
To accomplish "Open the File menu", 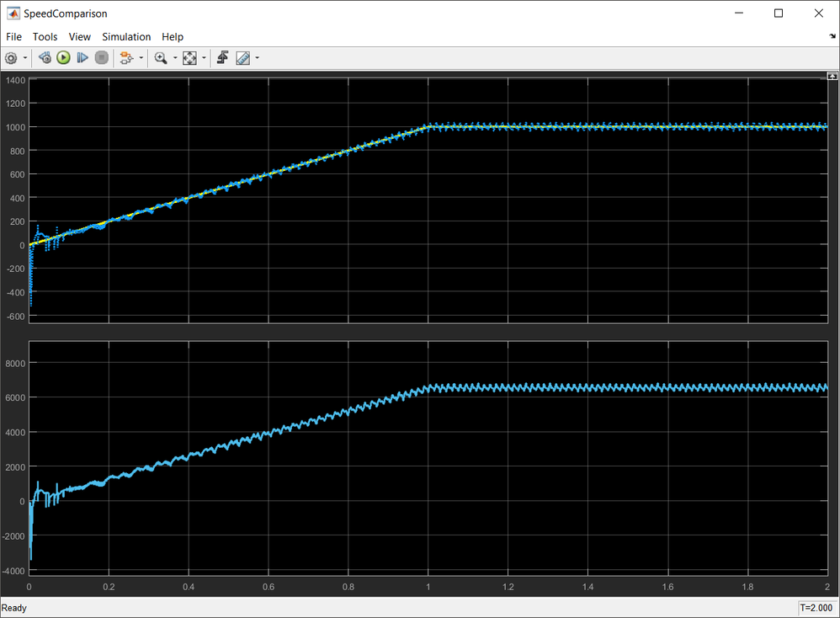I will 14,36.
